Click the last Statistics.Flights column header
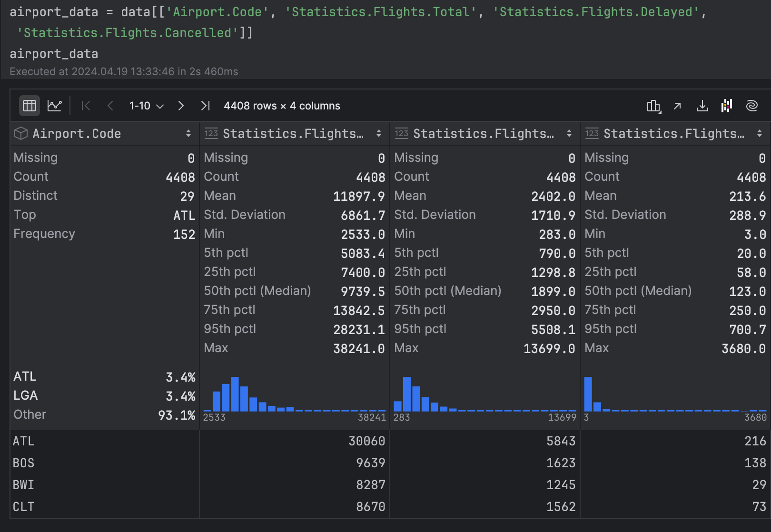This screenshot has height=532, width=771. pos(673,134)
